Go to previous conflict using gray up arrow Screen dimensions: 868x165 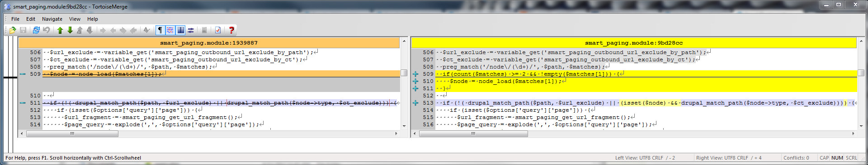80,30
